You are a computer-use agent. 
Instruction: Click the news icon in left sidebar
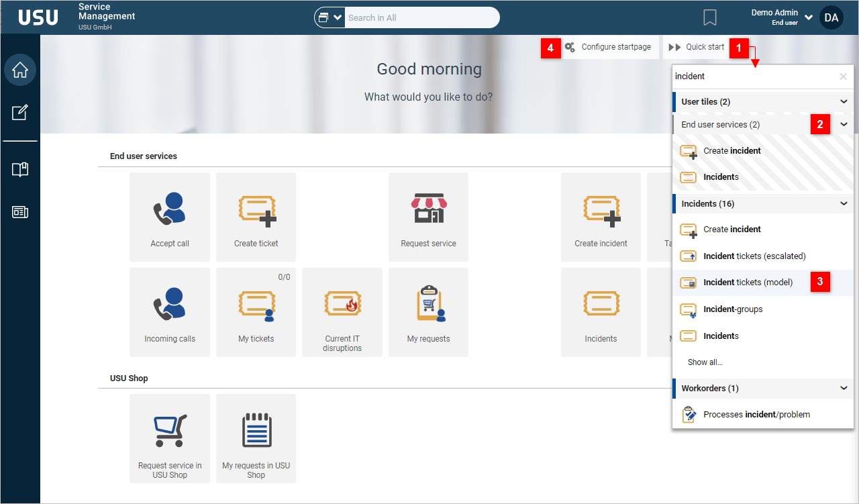click(x=20, y=212)
